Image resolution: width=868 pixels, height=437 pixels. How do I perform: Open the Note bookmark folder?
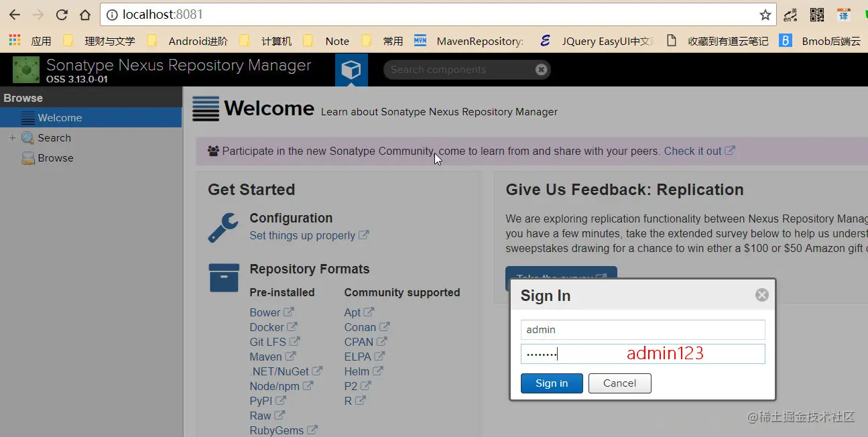click(327, 41)
